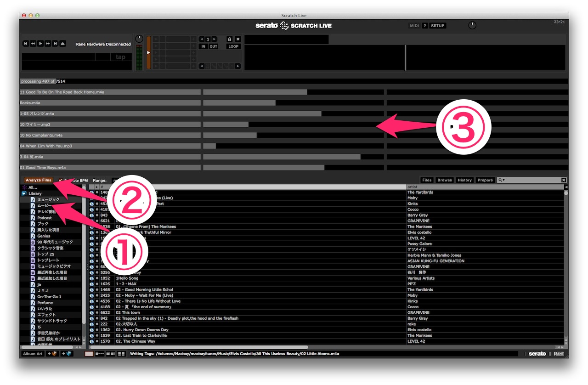
Task: Open the トップ 25 smart playlist
Action: coord(46,254)
